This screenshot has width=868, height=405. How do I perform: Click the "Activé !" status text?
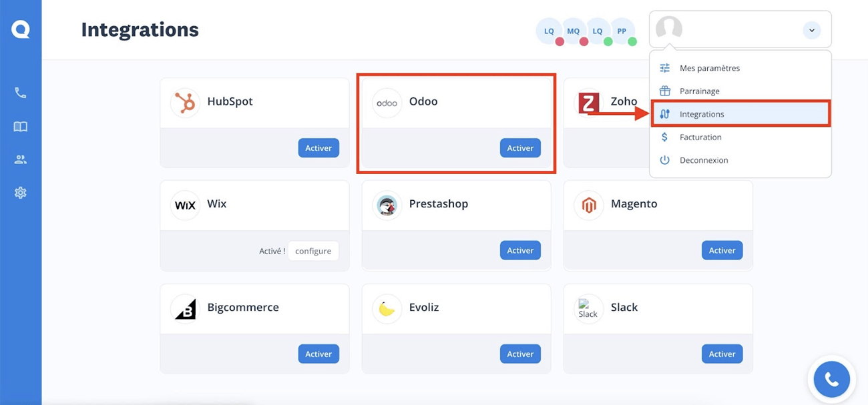[272, 251]
